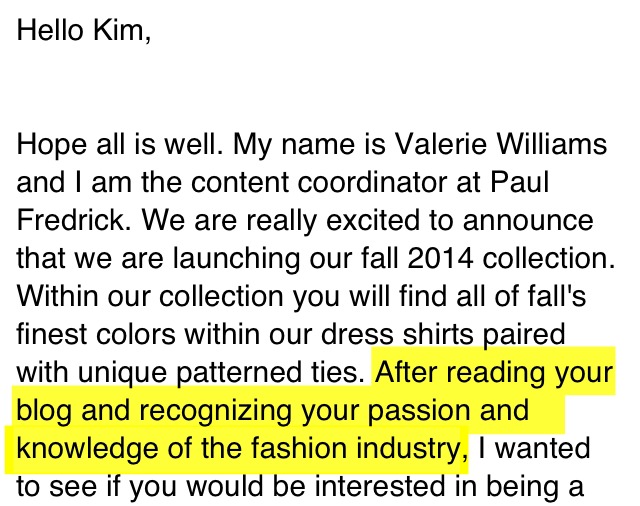Viewport: 640px width, 506px height.
Task: Click the name 'Valerie Williams'
Action: point(501,144)
